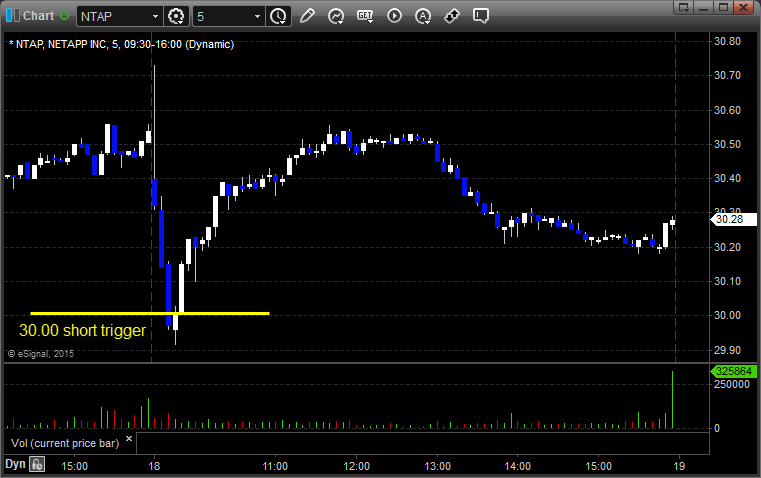Click the 29.90 price axis label
The height and width of the screenshot is (478, 761).
coord(728,350)
